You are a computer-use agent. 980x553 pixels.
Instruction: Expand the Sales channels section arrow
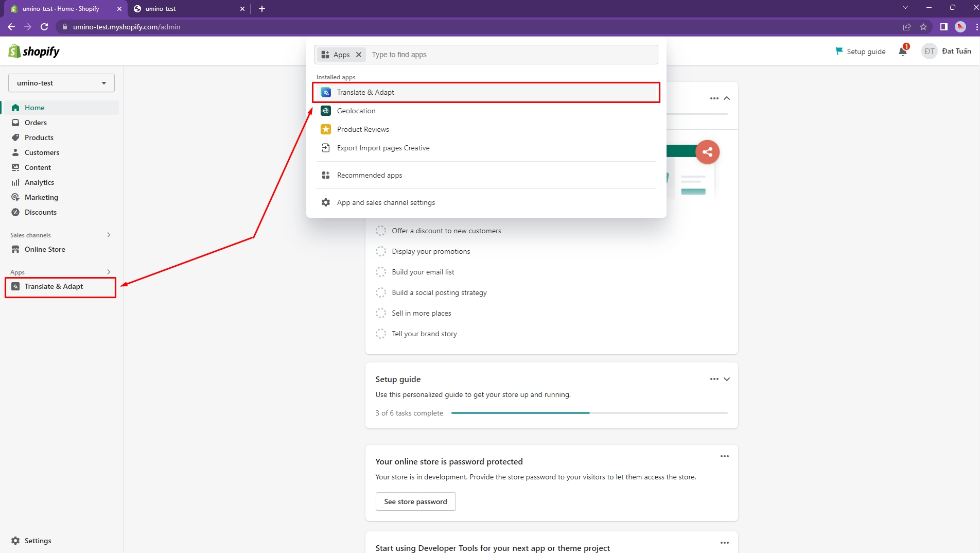click(109, 235)
